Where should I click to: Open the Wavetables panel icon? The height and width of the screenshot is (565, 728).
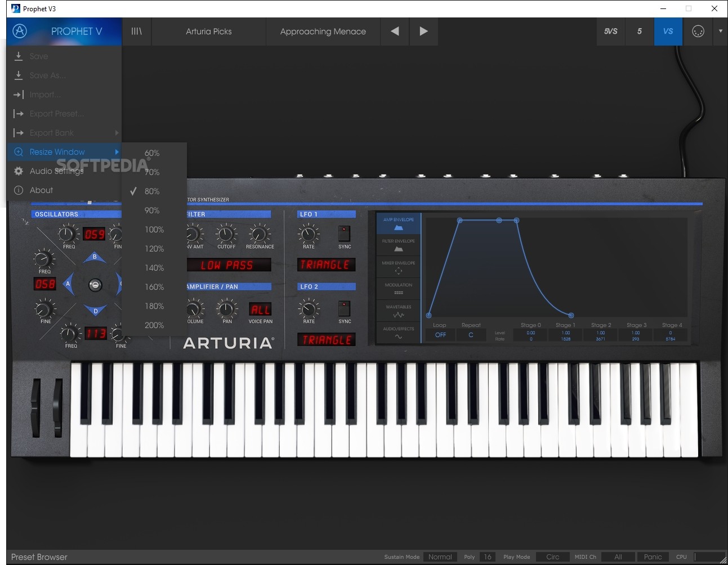click(x=399, y=311)
